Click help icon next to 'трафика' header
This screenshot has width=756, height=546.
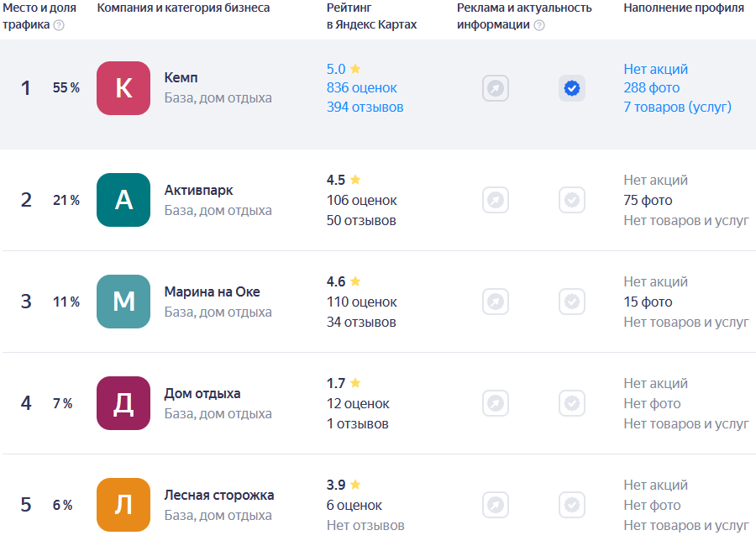59,25
